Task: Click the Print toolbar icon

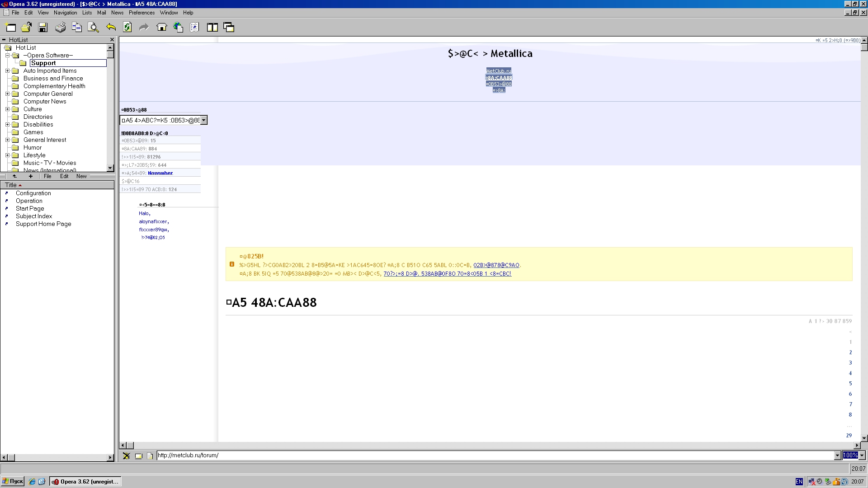Action: (60, 28)
